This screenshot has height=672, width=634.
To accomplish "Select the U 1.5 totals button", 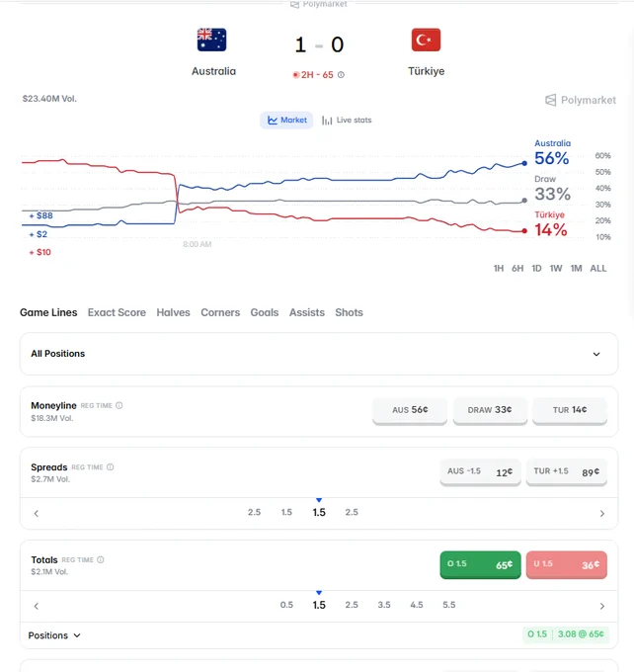I will [566, 564].
